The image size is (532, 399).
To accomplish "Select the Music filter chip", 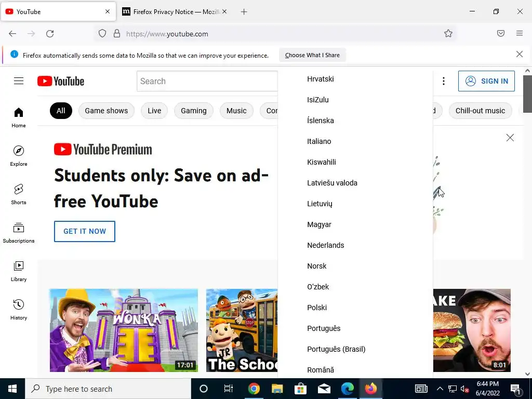I will pos(236,111).
